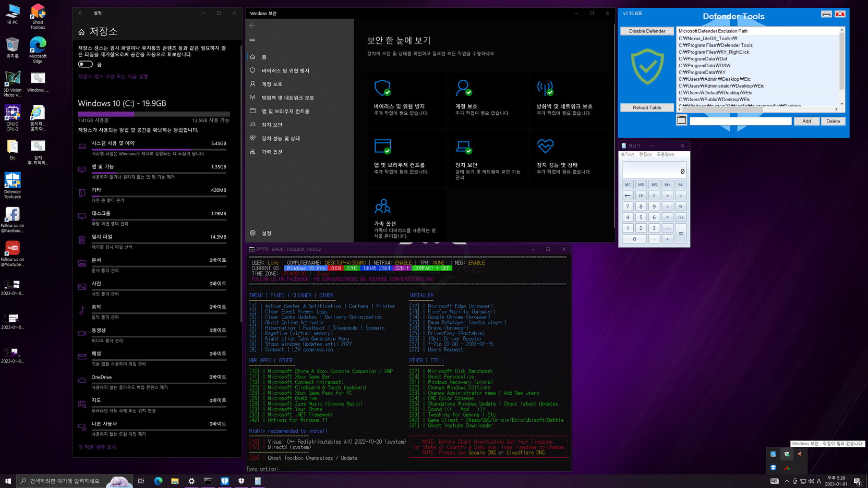
Task: Select 장치 성능 및 상태 in the sidebar
Action: pos(299,138)
